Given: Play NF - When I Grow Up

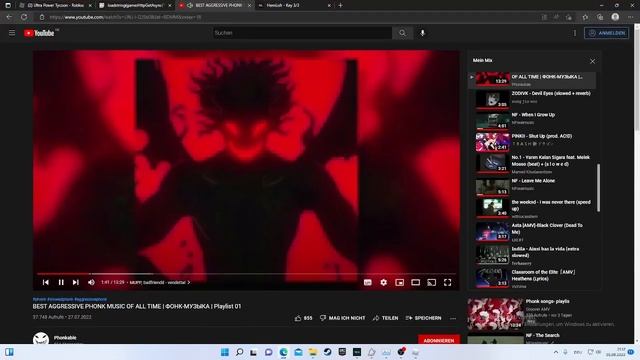Looking at the screenshot, I should click(x=532, y=120).
